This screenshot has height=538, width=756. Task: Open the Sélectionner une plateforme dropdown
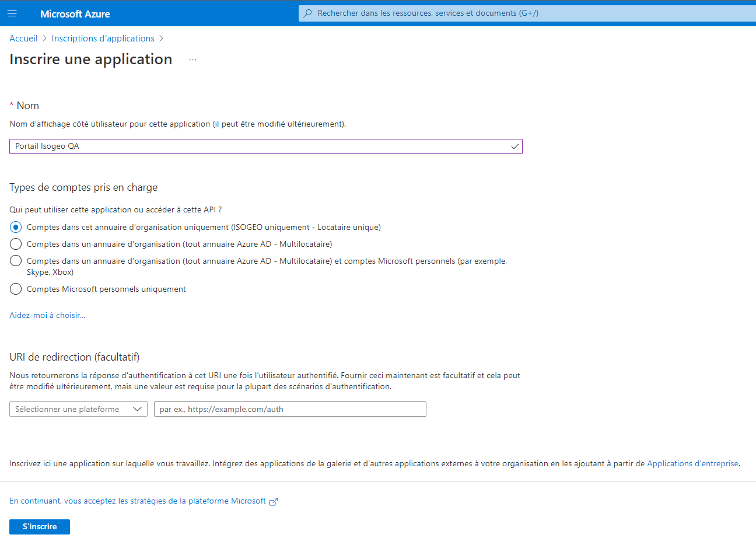pyautogui.click(x=78, y=409)
